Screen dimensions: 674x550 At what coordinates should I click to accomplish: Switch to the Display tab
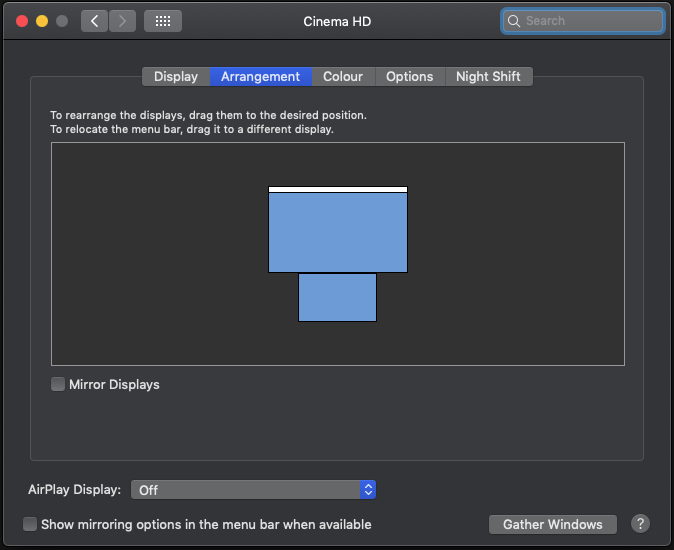(x=176, y=77)
